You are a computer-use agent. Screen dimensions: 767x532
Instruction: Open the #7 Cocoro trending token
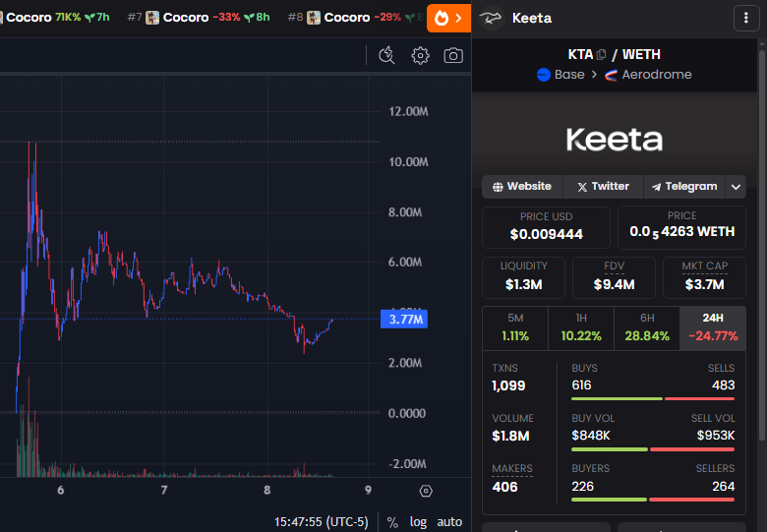pos(199,18)
